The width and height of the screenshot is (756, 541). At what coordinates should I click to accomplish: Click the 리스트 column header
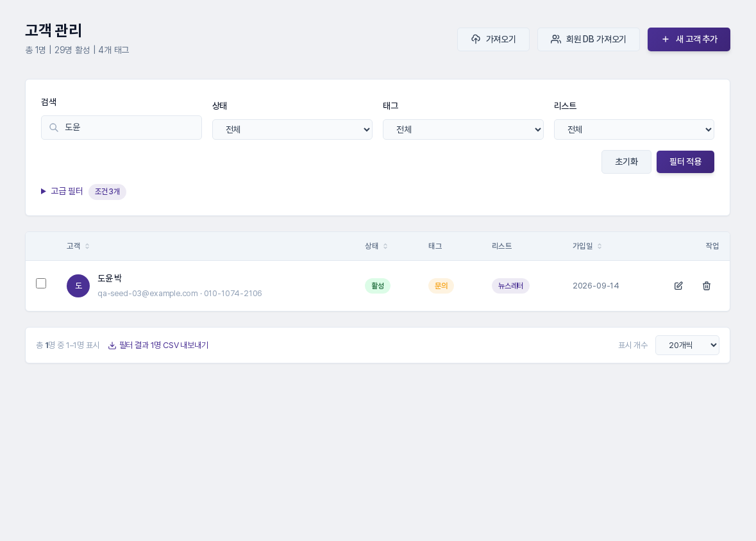502,246
